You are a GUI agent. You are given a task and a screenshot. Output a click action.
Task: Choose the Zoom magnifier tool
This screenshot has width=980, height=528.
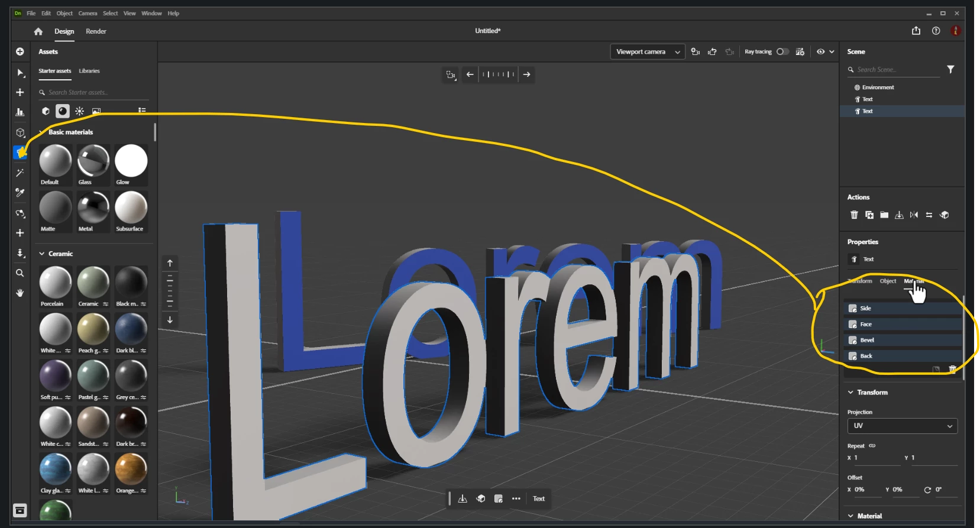coord(20,273)
